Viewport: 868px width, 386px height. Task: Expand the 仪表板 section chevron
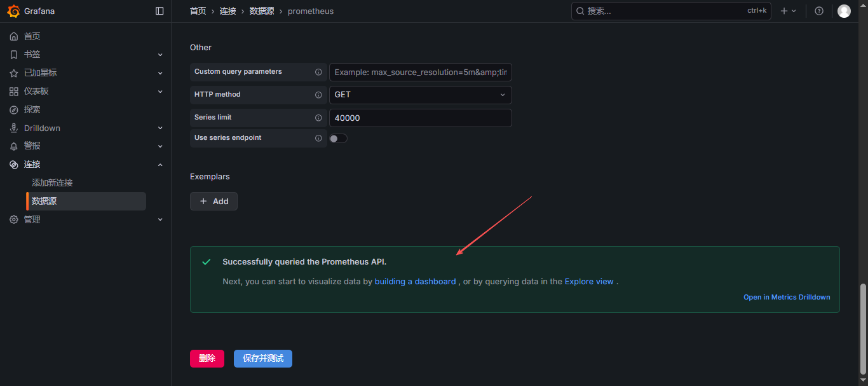coord(160,91)
